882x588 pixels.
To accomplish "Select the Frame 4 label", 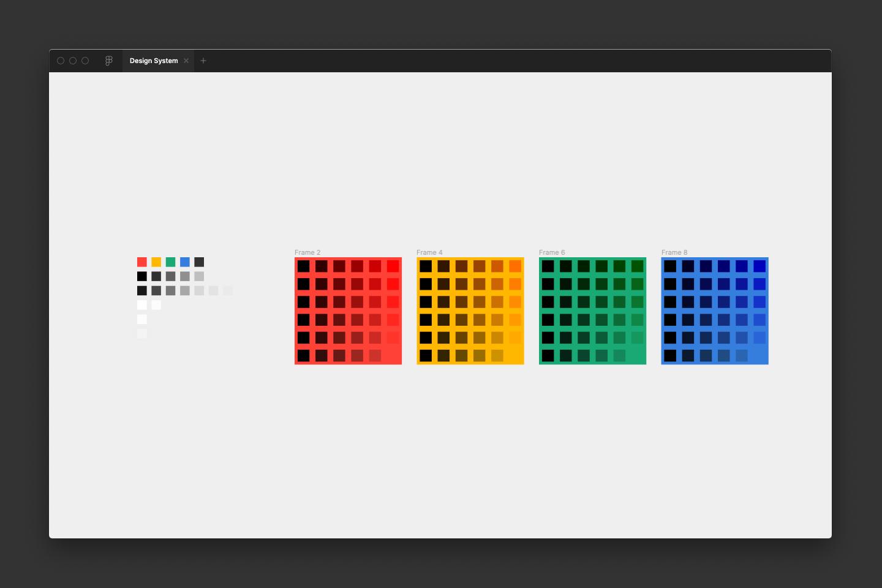I will tap(429, 252).
